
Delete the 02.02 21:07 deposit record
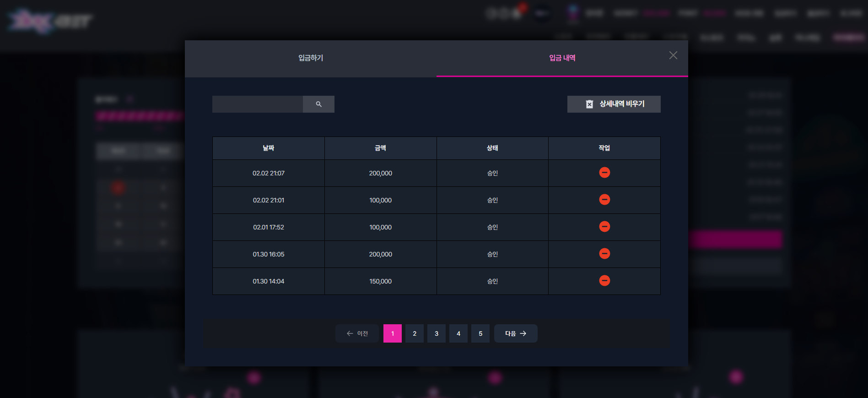604,173
